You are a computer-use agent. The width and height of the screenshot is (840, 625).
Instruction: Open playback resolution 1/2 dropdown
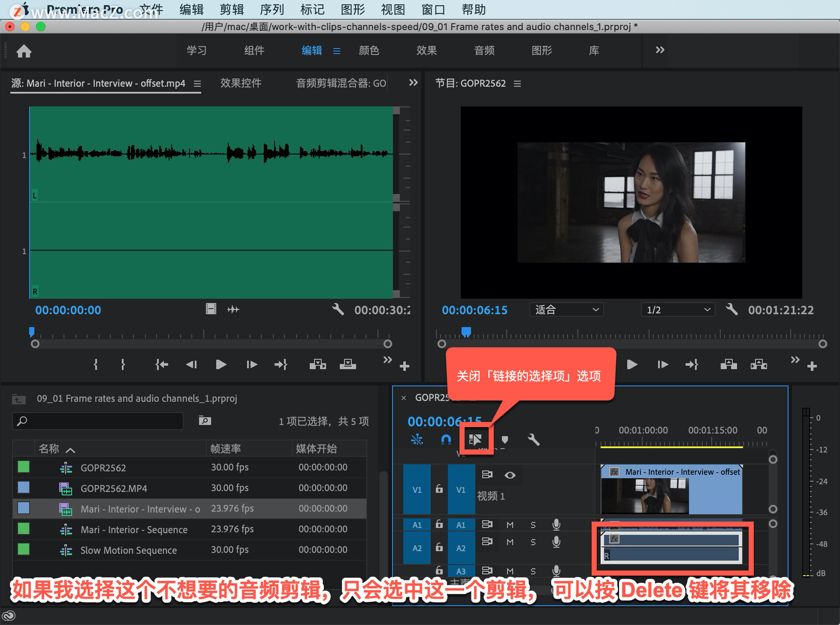click(678, 310)
